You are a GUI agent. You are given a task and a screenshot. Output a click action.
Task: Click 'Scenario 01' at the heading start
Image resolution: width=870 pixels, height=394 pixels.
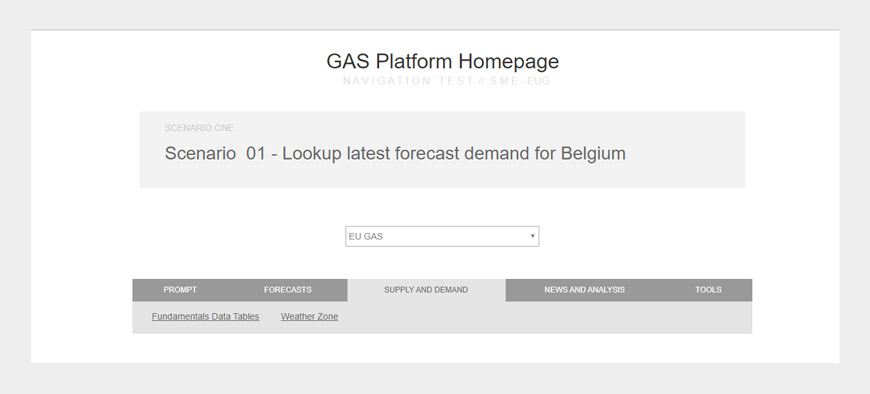point(215,153)
